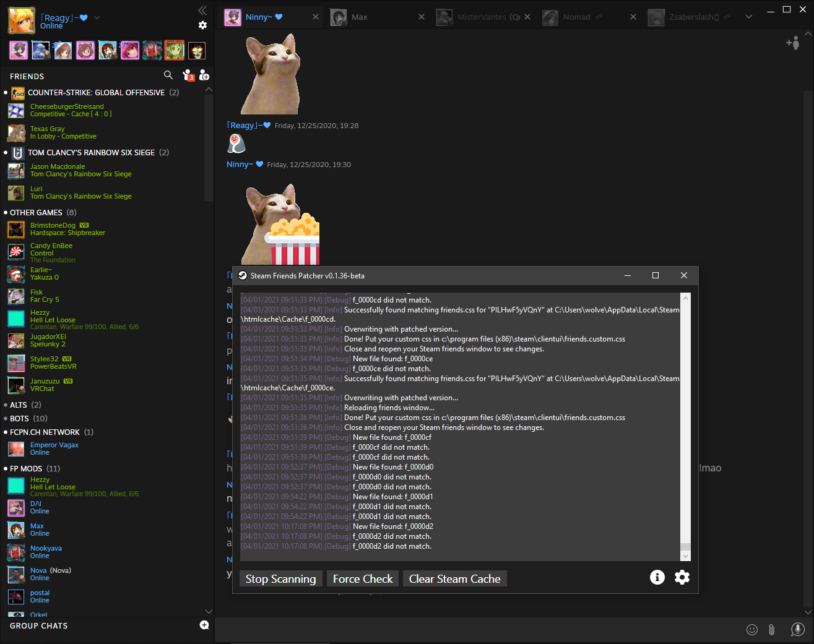The width and height of the screenshot is (814, 644).
Task: Click popcorn cat sticker in chat
Action: tap(280, 225)
